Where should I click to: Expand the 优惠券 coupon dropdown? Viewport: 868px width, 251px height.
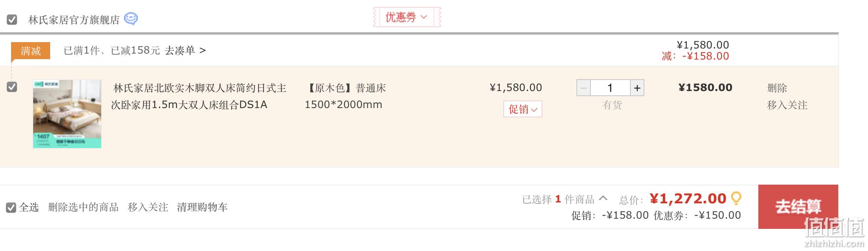(x=407, y=17)
